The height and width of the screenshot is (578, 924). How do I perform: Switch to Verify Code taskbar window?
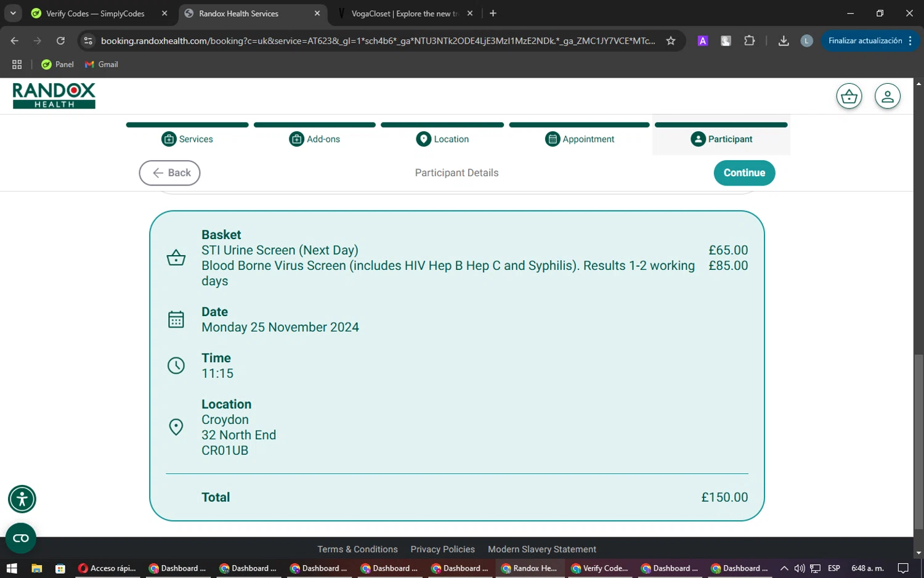(x=599, y=568)
